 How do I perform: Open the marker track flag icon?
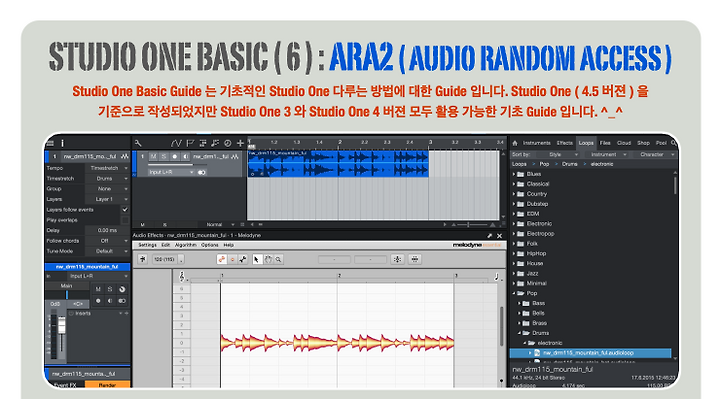(x=190, y=143)
